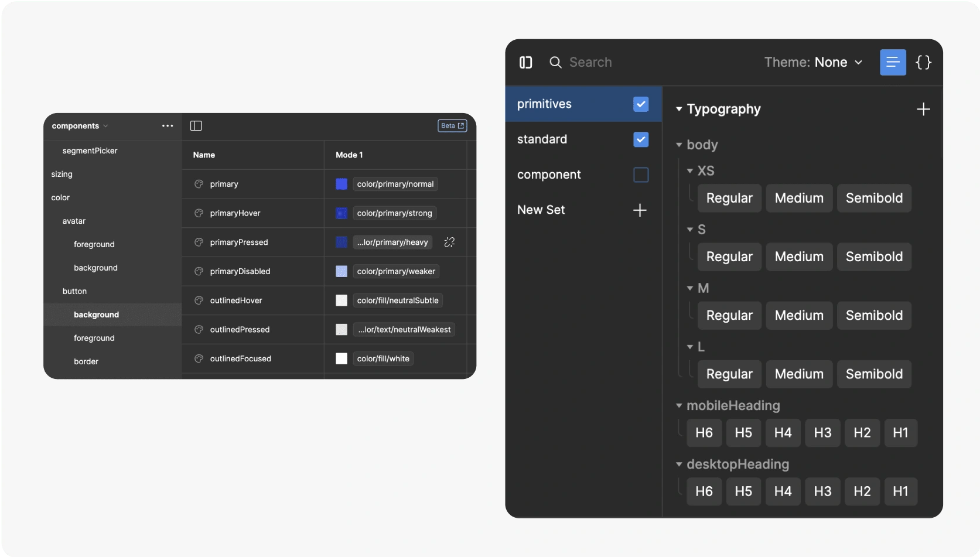Select the standard token set
This screenshot has height=557, width=980.
point(583,139)
